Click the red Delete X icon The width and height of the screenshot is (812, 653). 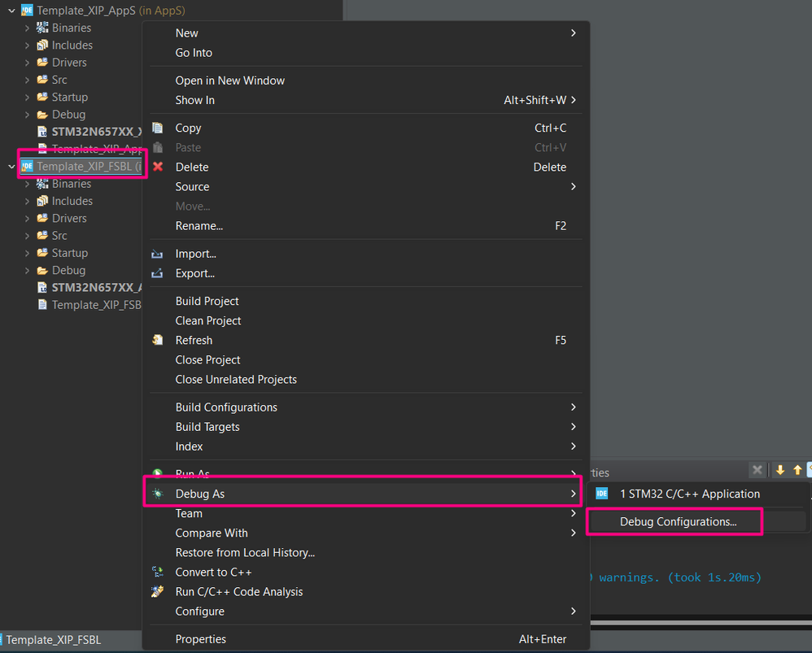tap(157, 167)
